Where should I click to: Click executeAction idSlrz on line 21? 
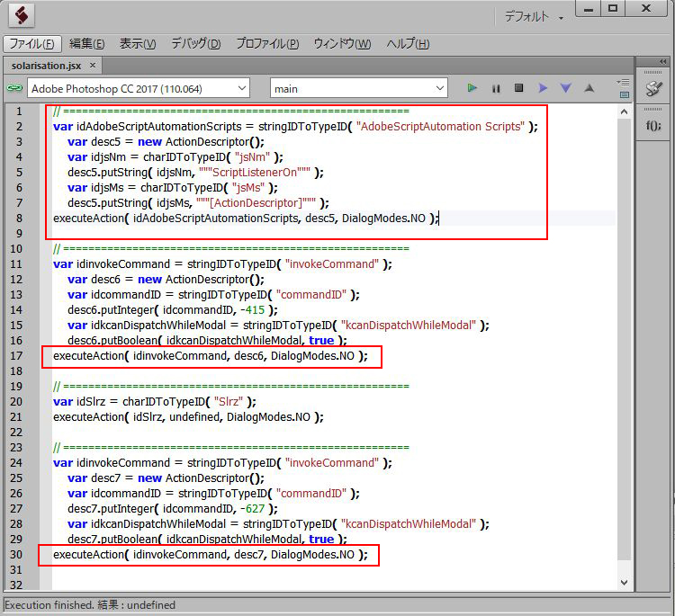188,417
